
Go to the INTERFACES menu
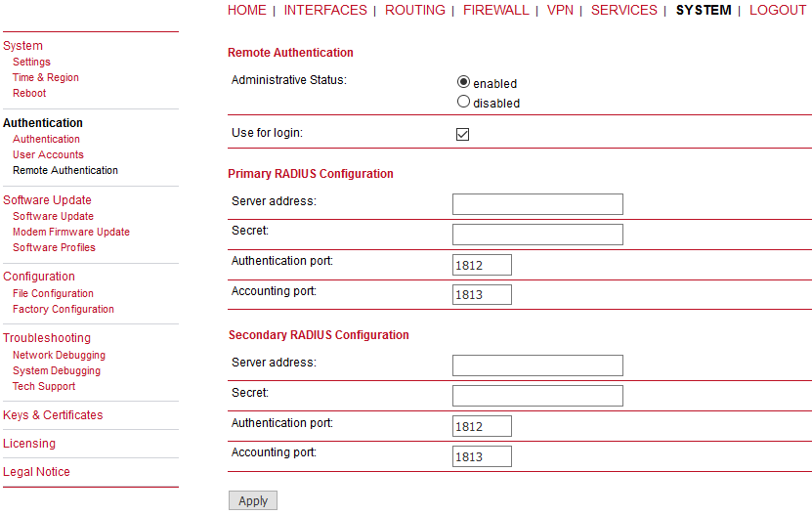tap(325, 11)
